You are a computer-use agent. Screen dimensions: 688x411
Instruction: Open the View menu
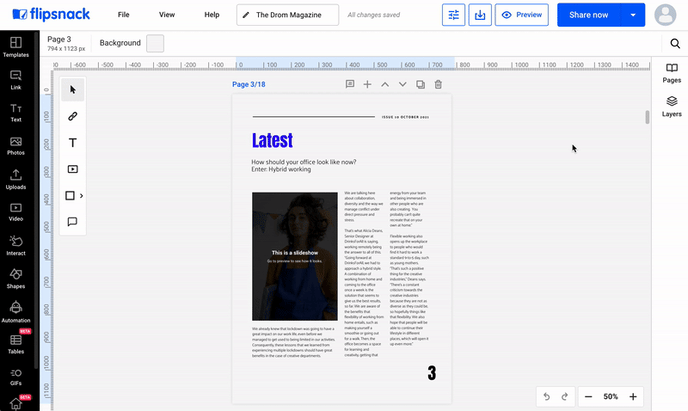pos(167,15)
